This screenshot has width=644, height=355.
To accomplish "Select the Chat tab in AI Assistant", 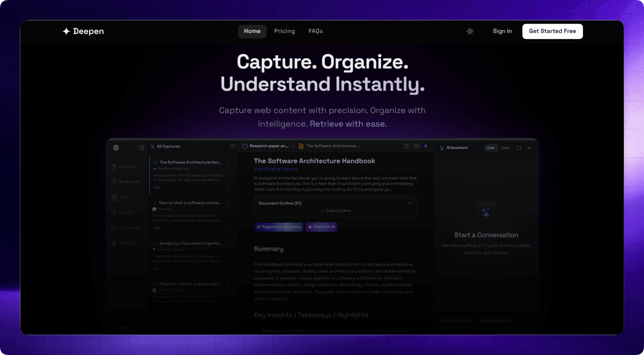I will pyautogui.click(x=490, y=148).
